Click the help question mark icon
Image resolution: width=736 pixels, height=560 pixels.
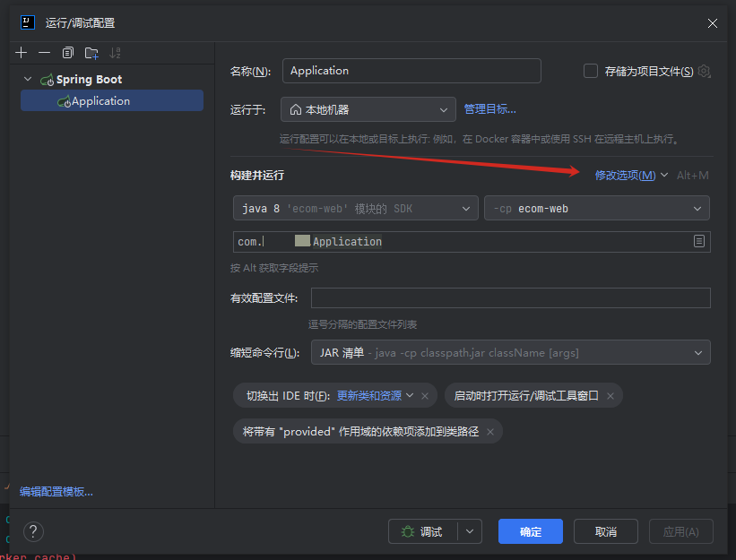[x=33, y=531]
